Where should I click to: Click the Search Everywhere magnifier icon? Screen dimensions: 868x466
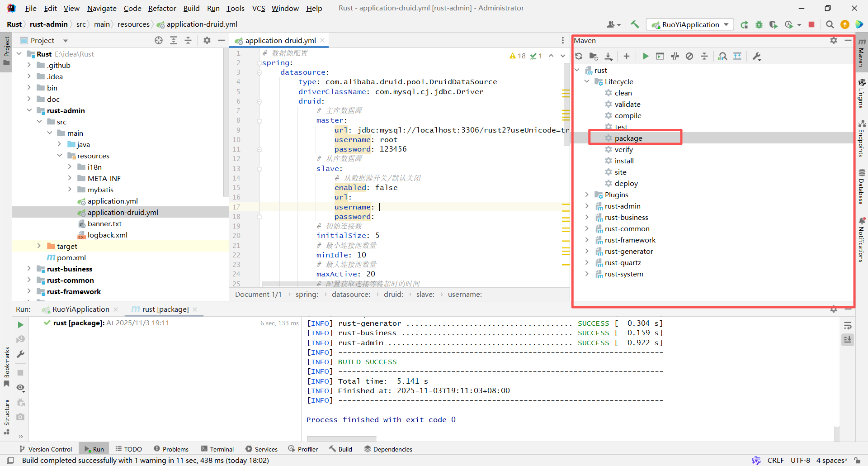pos(830,24)
